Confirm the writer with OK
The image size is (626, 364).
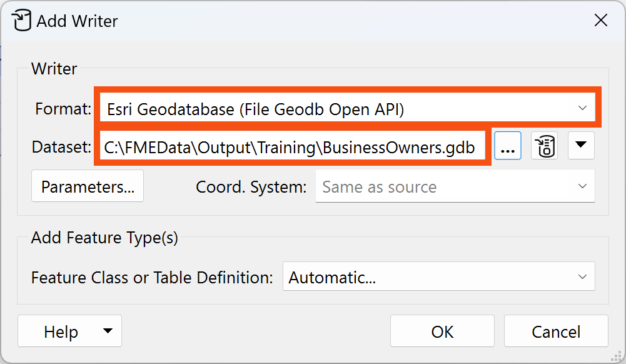click(442, 331)
